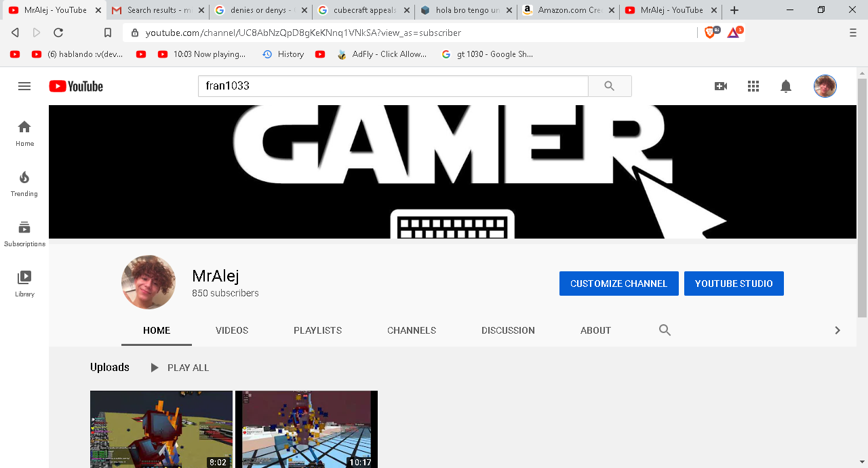Open Library in sidebar

[x=24, y=284]
